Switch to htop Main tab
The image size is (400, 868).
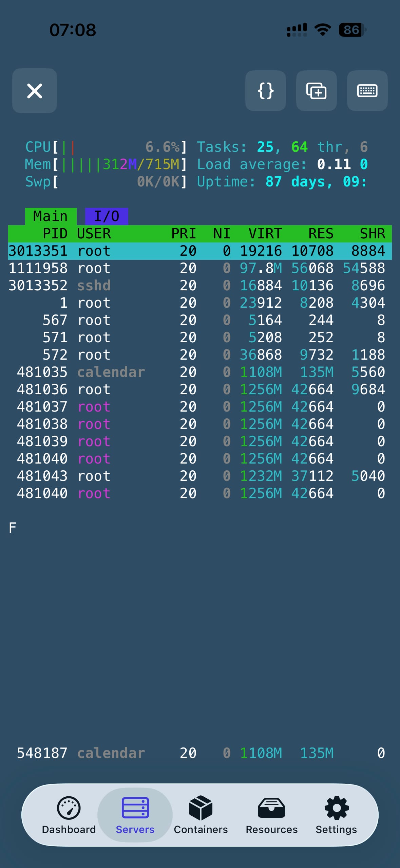pyautogui.click(x=51, y=216)
